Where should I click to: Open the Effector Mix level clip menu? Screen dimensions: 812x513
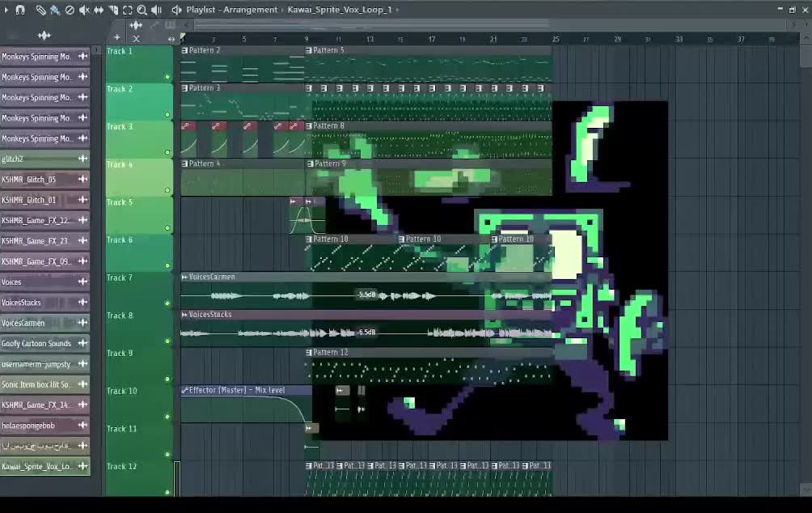click(185, 390)
